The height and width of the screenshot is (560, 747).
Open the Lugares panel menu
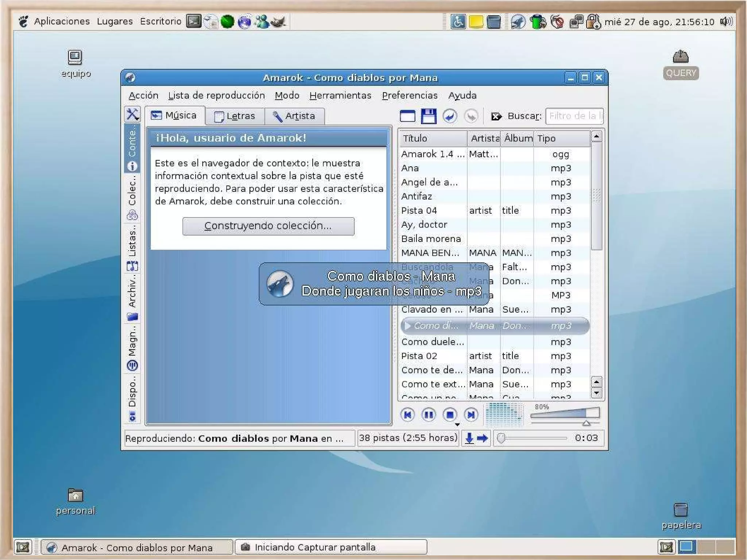tap(115, 22)
